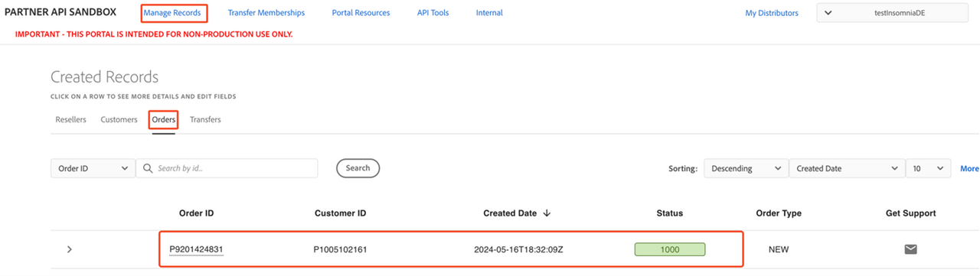
Task: Click the Get Support column header
Action: [910, 213]
